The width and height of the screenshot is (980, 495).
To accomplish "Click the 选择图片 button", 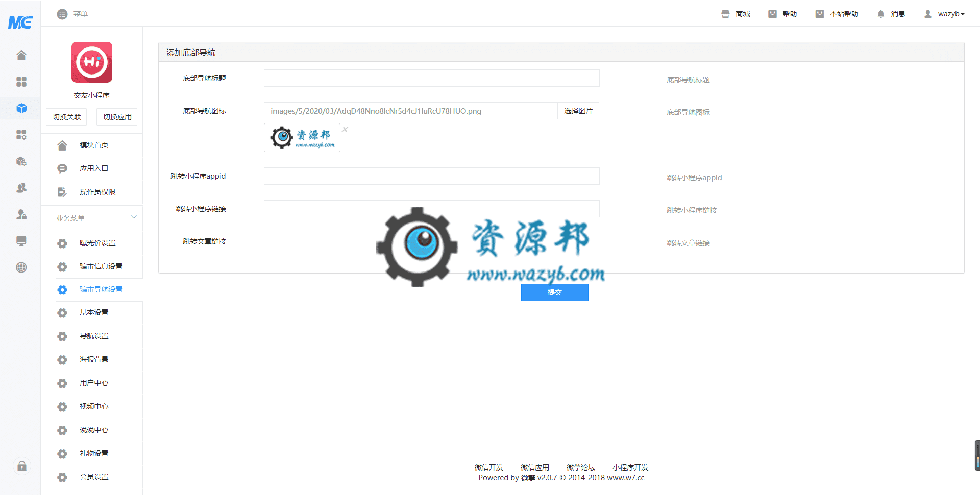I will 578,111.
